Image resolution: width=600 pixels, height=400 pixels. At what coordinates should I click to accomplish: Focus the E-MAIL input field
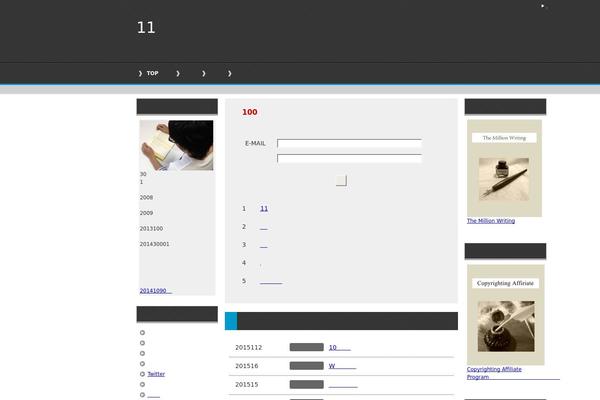coord(349,143)
